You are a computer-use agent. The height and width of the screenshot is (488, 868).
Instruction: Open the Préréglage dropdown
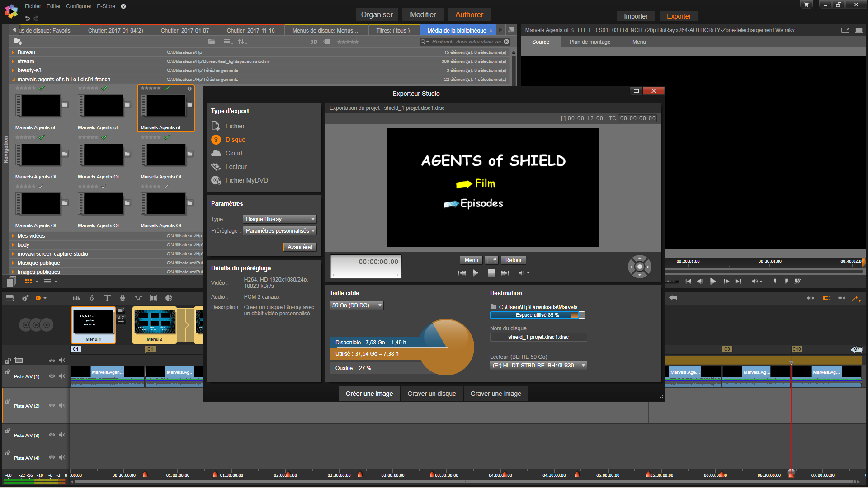pos(279,230)
